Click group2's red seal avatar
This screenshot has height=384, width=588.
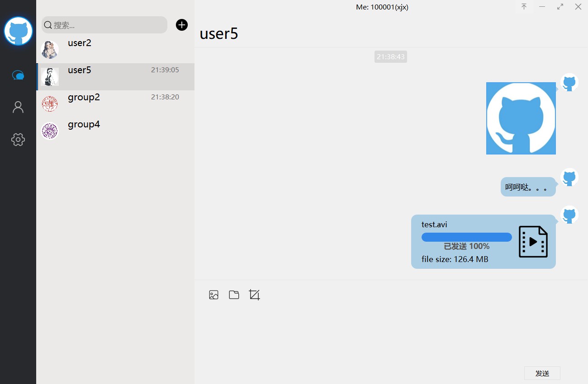tap(50, 104)
